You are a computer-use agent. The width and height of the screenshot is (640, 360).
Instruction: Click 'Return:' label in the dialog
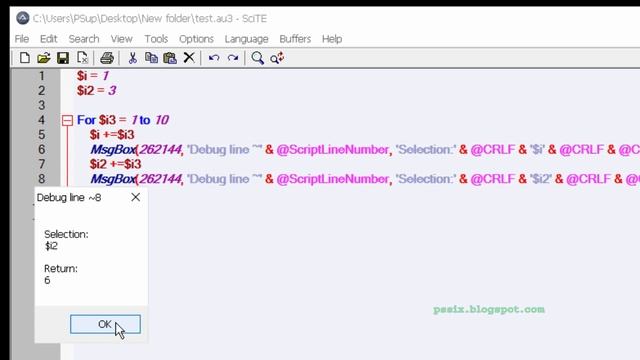[61, 269]
